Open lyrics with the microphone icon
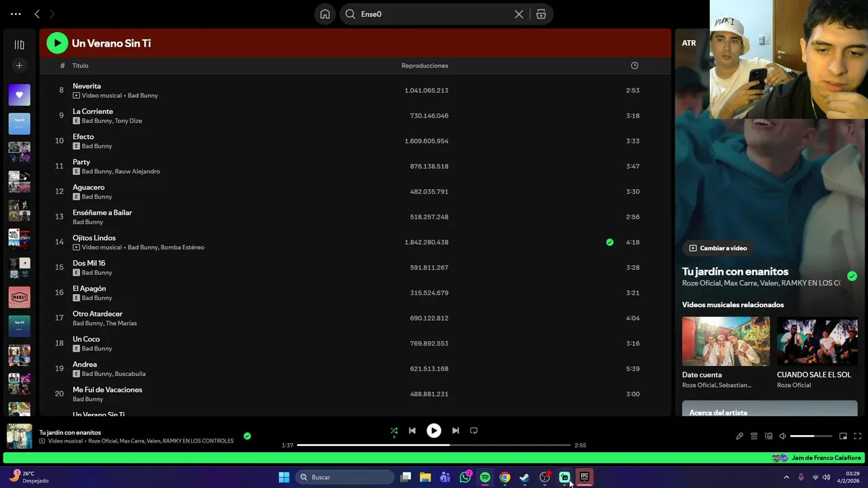Screen dimensions: 868x488 point(739,436)
